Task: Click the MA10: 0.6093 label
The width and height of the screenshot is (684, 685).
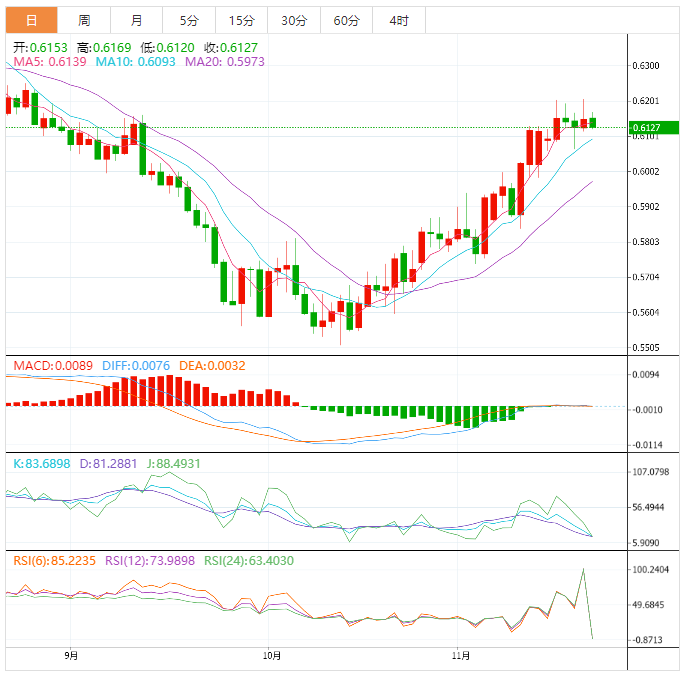Action: pyautogui.click(x=135, y=62)
